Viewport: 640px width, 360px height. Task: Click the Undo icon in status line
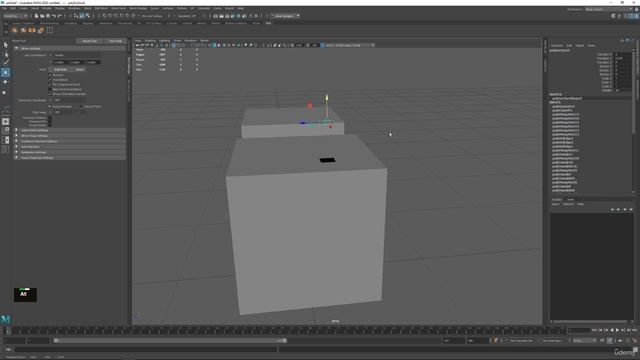coord(53,16)
